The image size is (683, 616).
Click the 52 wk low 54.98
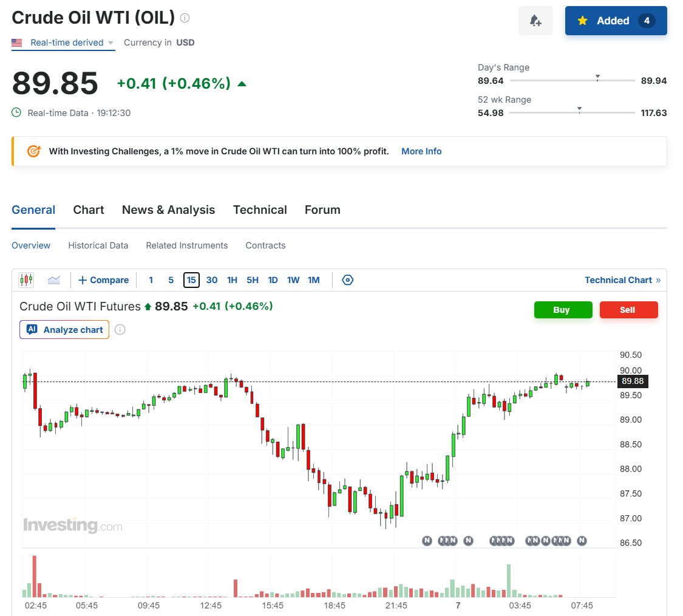pyautogui.click(x=491, y=113)
